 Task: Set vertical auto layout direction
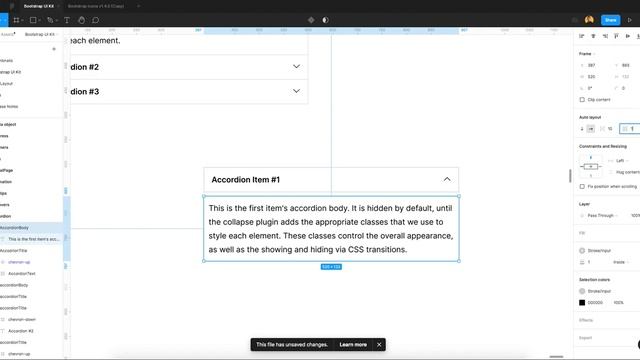click(x=582, y=129)
